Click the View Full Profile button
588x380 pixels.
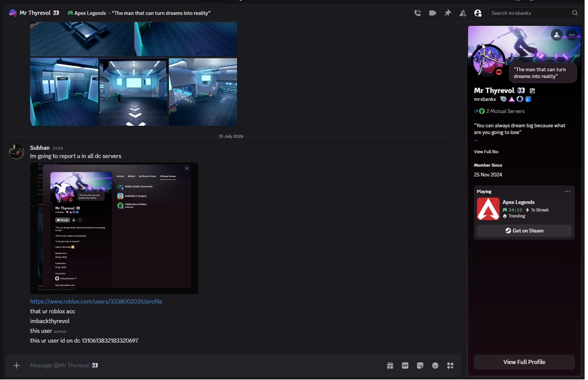524,362
